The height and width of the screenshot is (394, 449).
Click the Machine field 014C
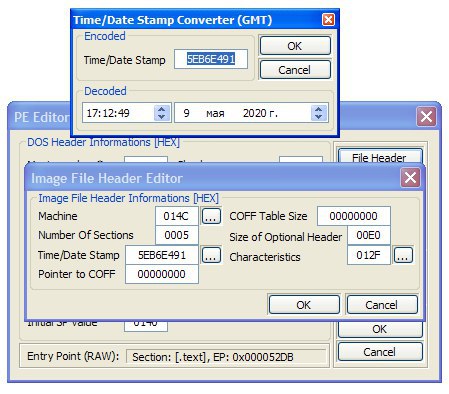(x=177, y=216)
